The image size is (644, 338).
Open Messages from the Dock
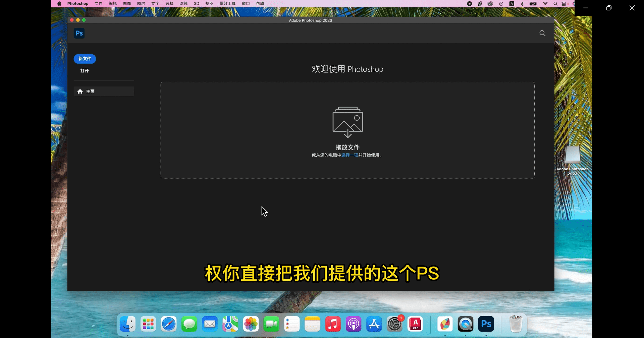point(189,324)
